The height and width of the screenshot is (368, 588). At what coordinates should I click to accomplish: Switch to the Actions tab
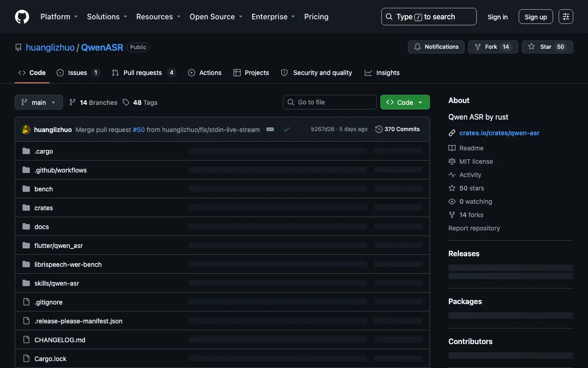point(204,73)
